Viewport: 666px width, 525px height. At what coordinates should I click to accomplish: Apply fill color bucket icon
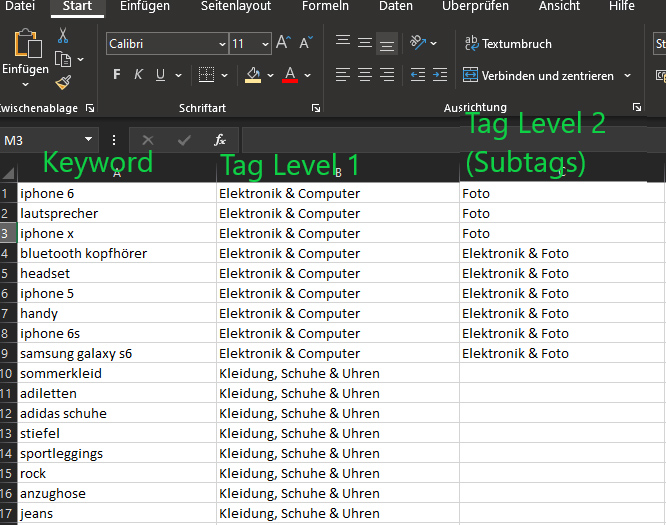[253, 75]
